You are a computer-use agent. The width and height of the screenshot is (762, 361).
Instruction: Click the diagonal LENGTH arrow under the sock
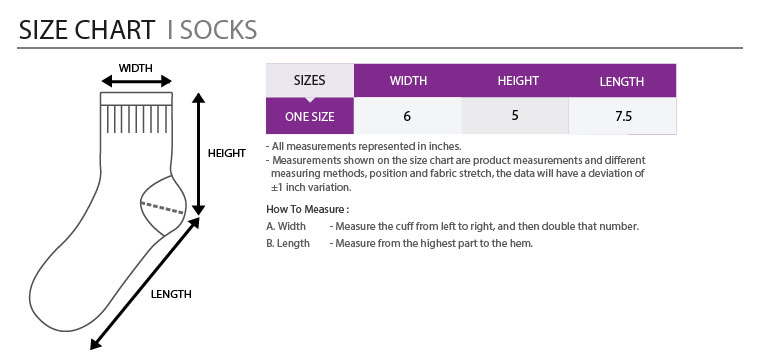point(145,284)
